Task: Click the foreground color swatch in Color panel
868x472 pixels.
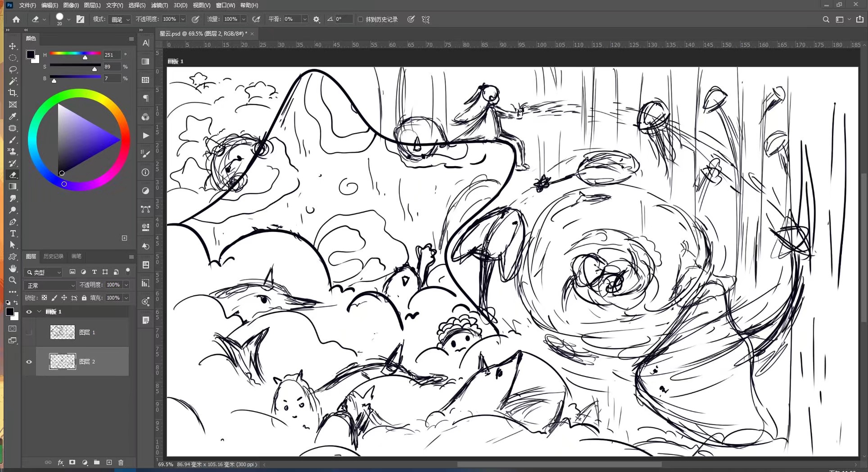Action: (x=30, y=55)
